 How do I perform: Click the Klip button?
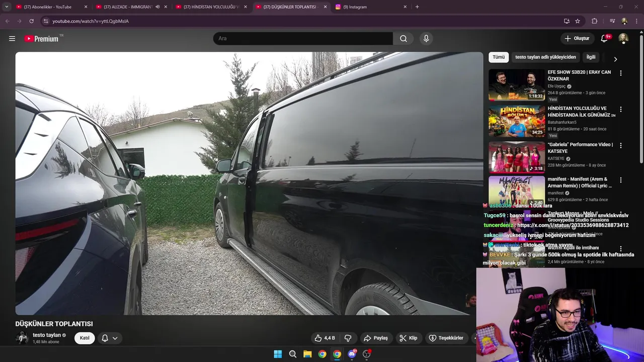(x=408, y=338)
